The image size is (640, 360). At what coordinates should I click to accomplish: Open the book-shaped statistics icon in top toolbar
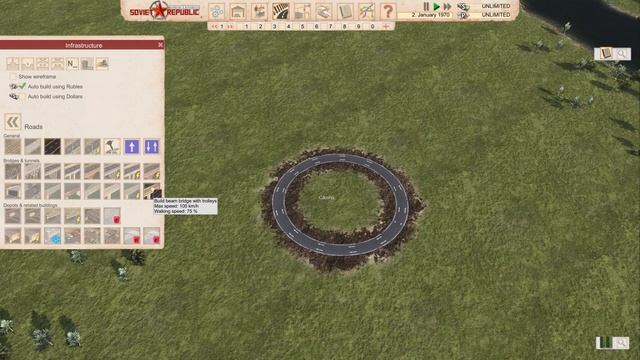point(345,11)
